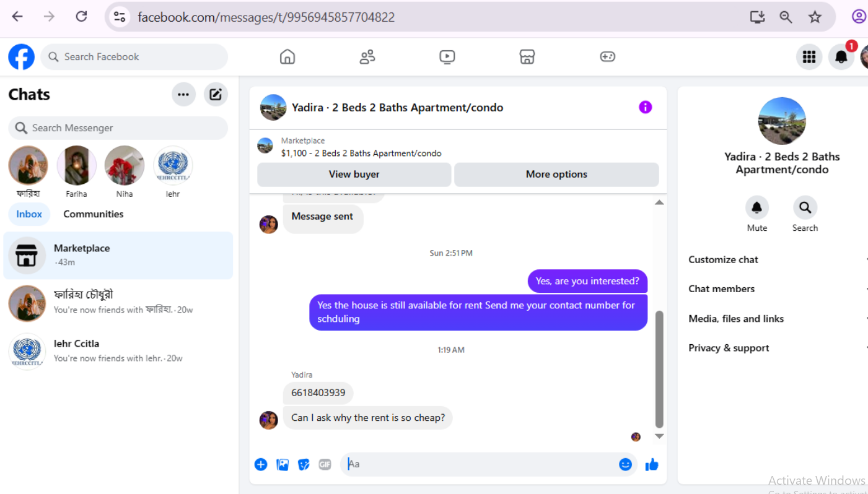Viewport: 868px width, 494px height.
Task: Open the chat with 20w friends message in Bengali
Action: [118, 303]
